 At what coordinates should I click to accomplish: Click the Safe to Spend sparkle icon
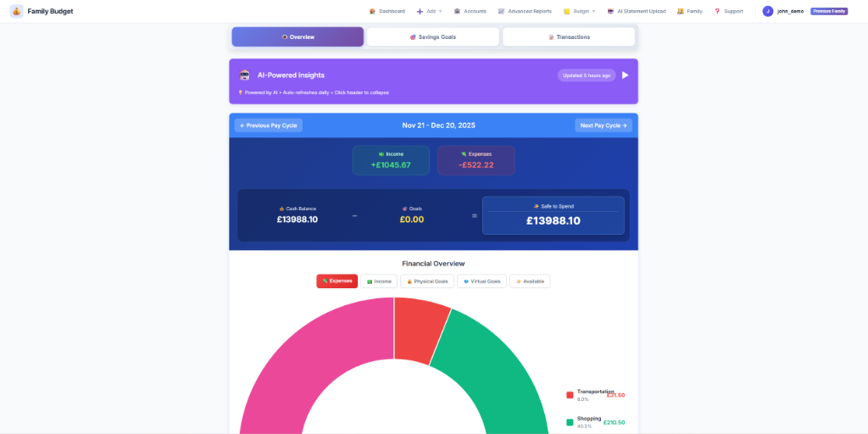pos(536,206)
